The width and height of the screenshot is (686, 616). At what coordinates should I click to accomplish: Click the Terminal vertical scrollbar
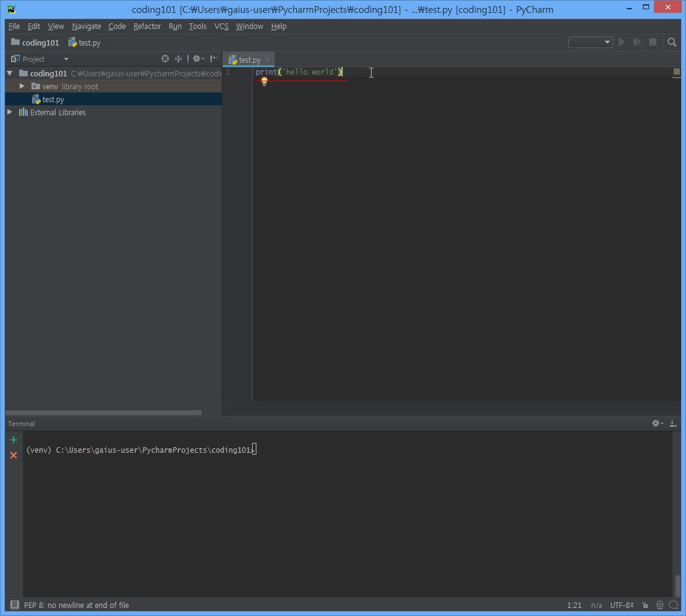(x=677, y=586)
